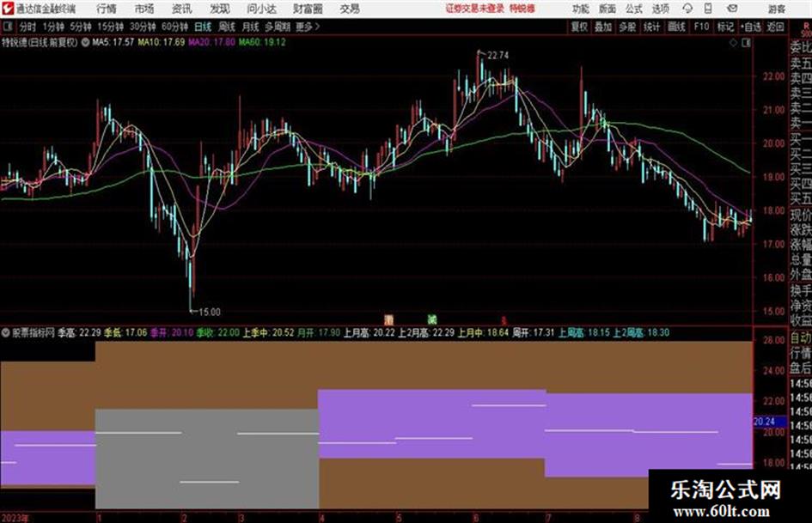Click the 复权 toolbar button
This screenshot has height=523, width=812.
(579, 27)
